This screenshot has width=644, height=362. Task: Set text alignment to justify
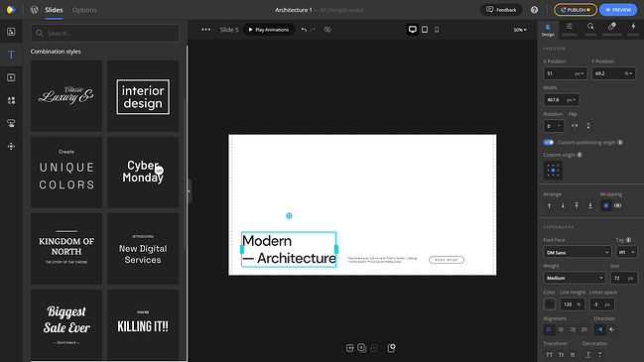tap(584, 330)
